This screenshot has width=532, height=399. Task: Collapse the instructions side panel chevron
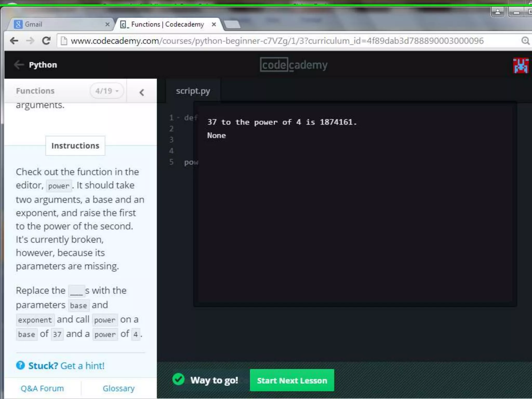[142, 92]
